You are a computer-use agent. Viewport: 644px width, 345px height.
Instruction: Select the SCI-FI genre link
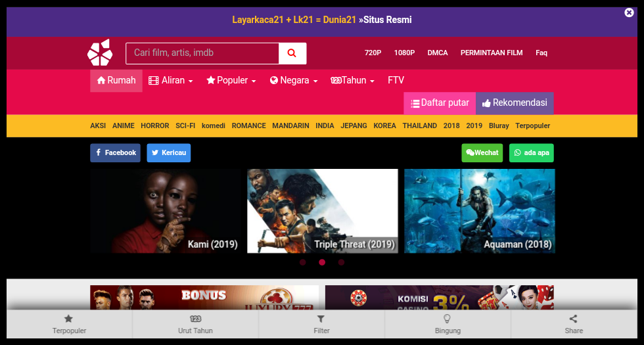click(x=185, y=126)
